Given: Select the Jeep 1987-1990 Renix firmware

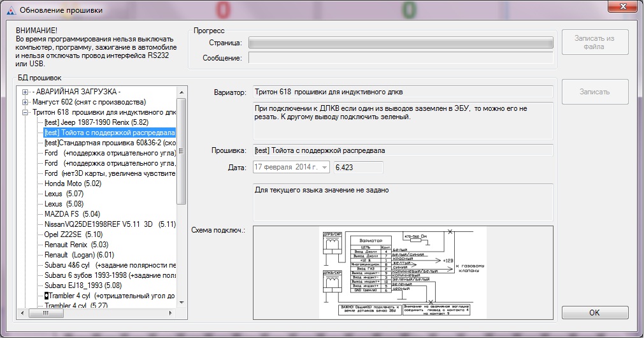Looking at the screenshot, I should tap(96, 122).
